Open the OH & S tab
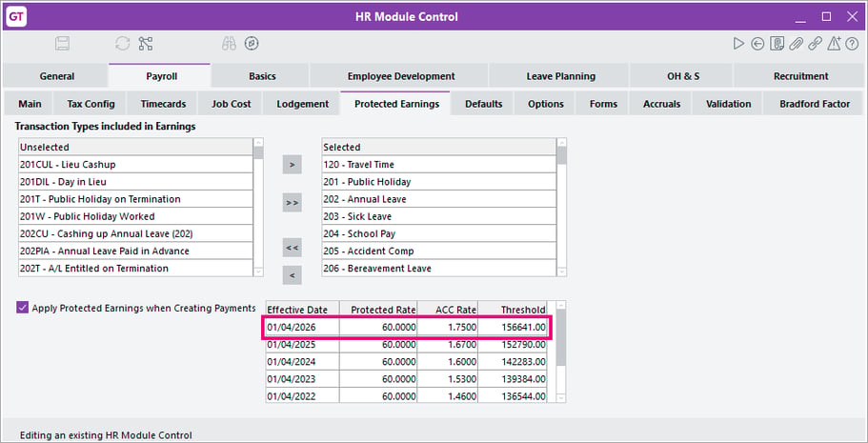868x443 pixels. coord(683,76)
